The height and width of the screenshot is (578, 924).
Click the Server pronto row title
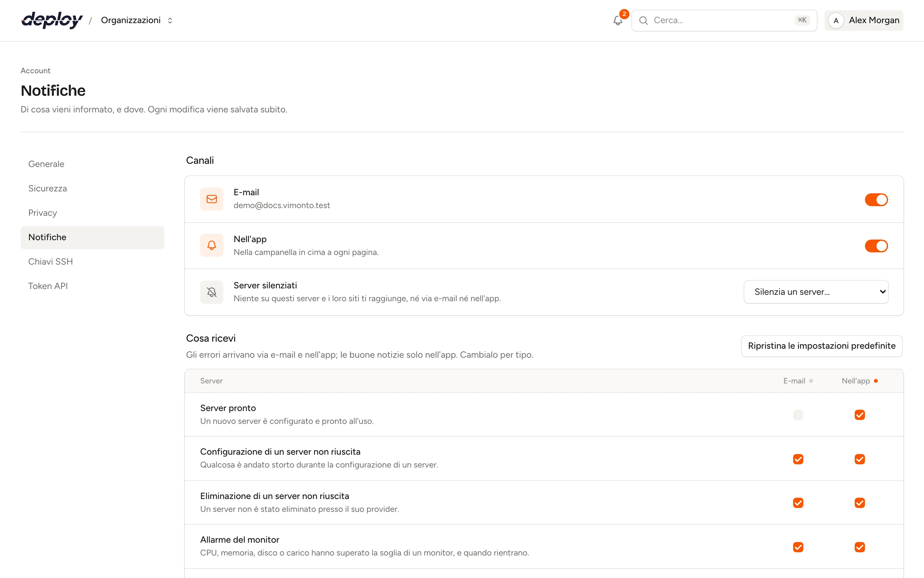click(x=228, y=408)
